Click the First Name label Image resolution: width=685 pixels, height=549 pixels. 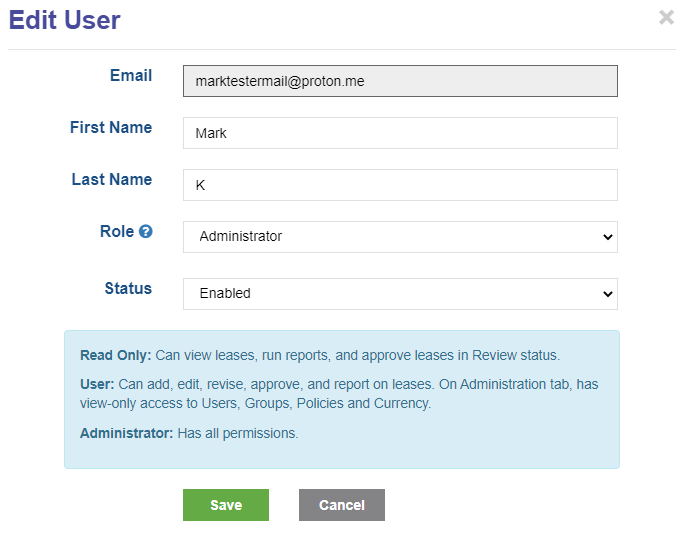click(111, 127)
